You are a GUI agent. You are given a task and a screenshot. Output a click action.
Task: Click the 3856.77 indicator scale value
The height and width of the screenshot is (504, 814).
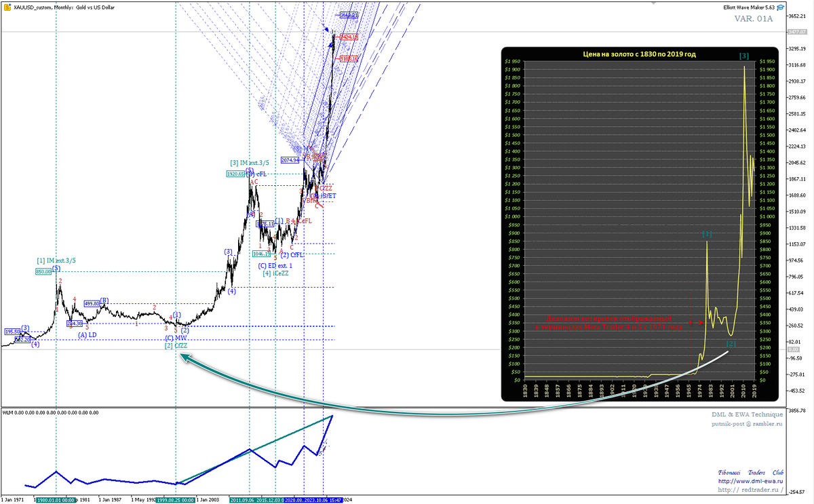(796, 411)
